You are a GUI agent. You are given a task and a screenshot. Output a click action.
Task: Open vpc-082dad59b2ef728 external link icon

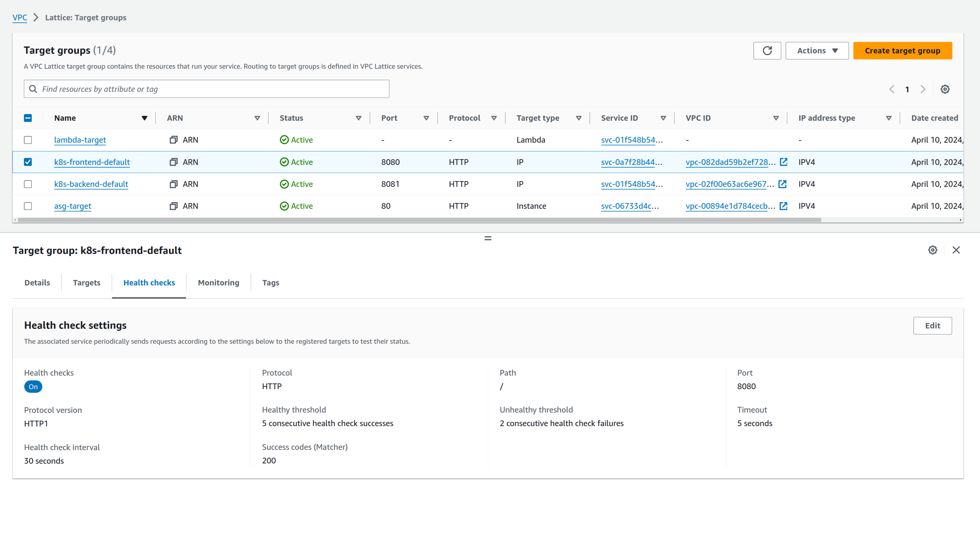[x=783, y=162]
